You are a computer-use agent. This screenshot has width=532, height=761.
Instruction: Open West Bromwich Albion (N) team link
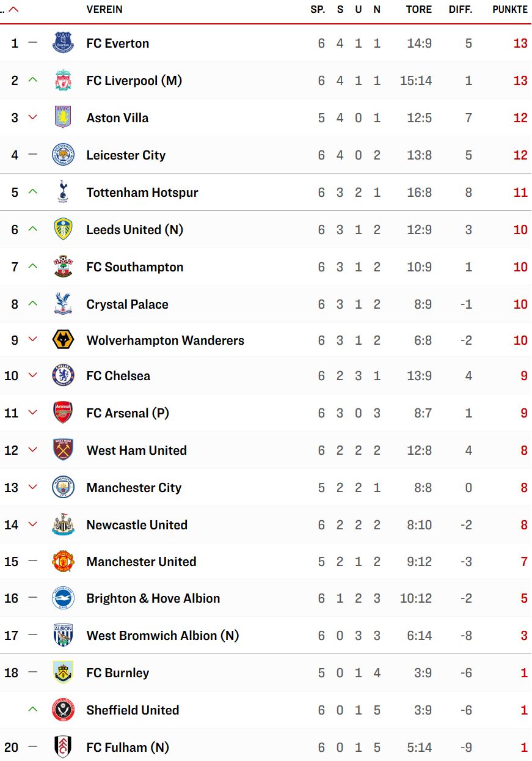click(162, 636)
